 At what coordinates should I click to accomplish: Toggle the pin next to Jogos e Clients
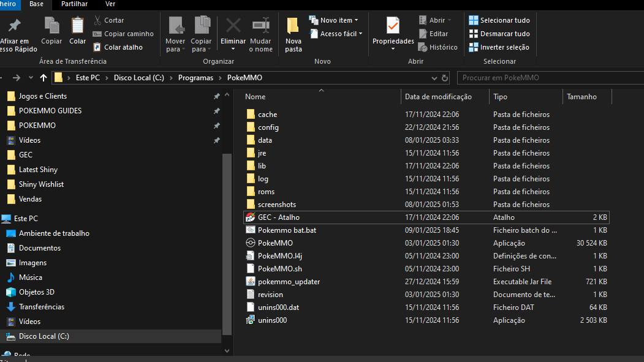(x=216, y=96)
